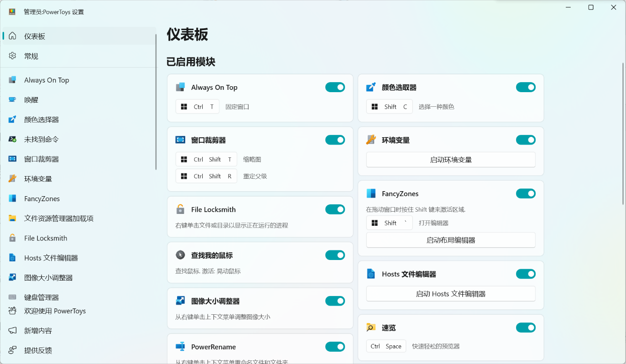Click the PowerRename card icon
The width and height of the screenshot is (626, 364).
[180, 347]
